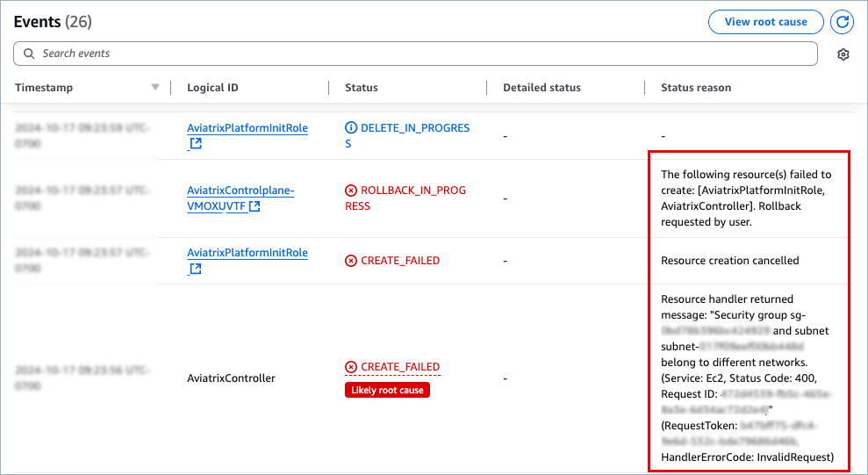Click the Status reason column header
This screenshot has height=475, width=868.
(696, 88)
